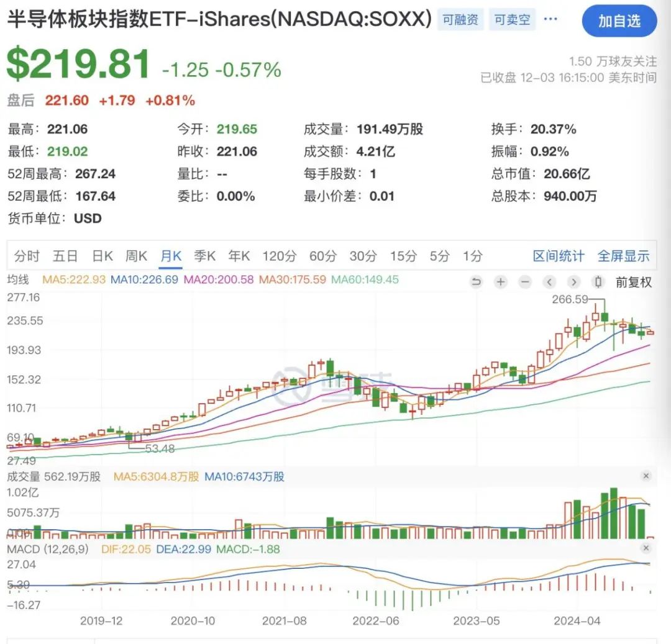The width and height of the screenshot is (671, 644).
Task: Open the 前复权 adjustment dropdown
Action: pos(633,282)
